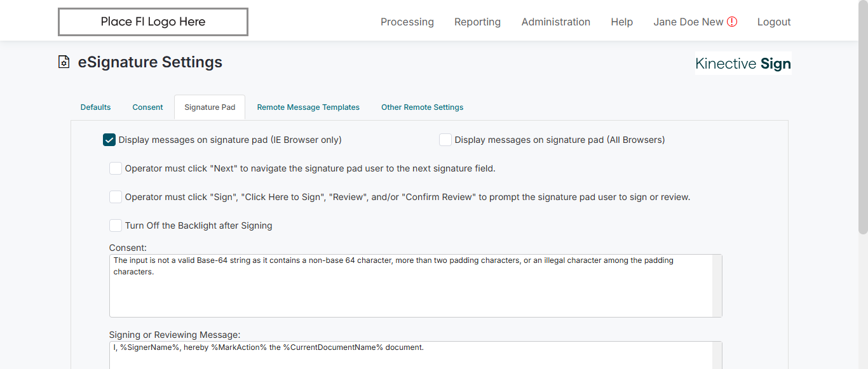
Task: Open the Administration menu
Action: pyautogui.click(x=556, y=22)
